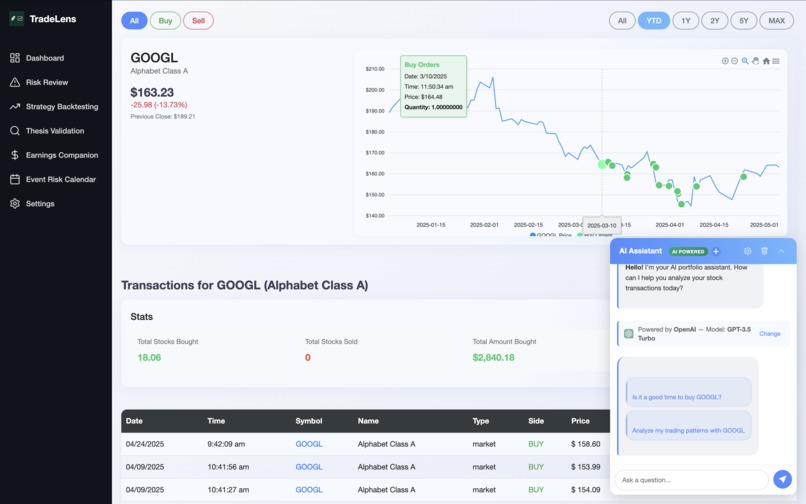The height and width of the screenshot is (504, 806).
Task: Click the $ 158.60 price cell
Action: click(585, 444)
